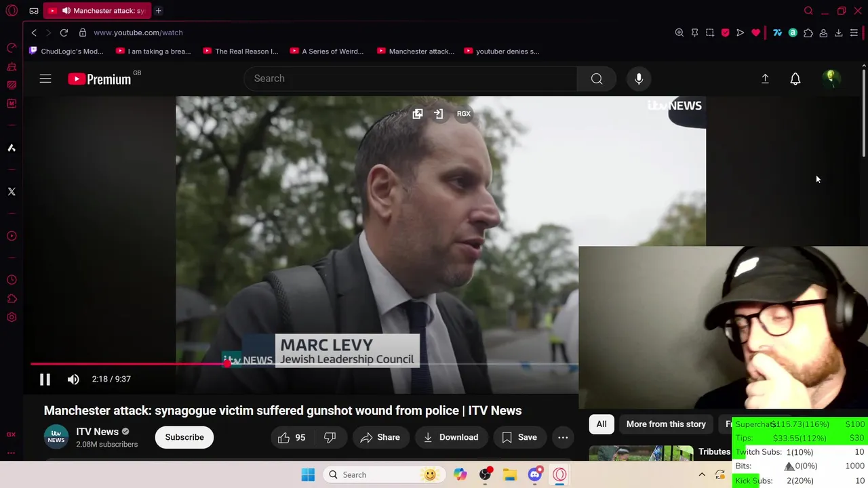The height and width of the screenshot is (488, 868).
Task: Open the flow send arrow icon
Action: pyautogui.click(x=741, y=33)
